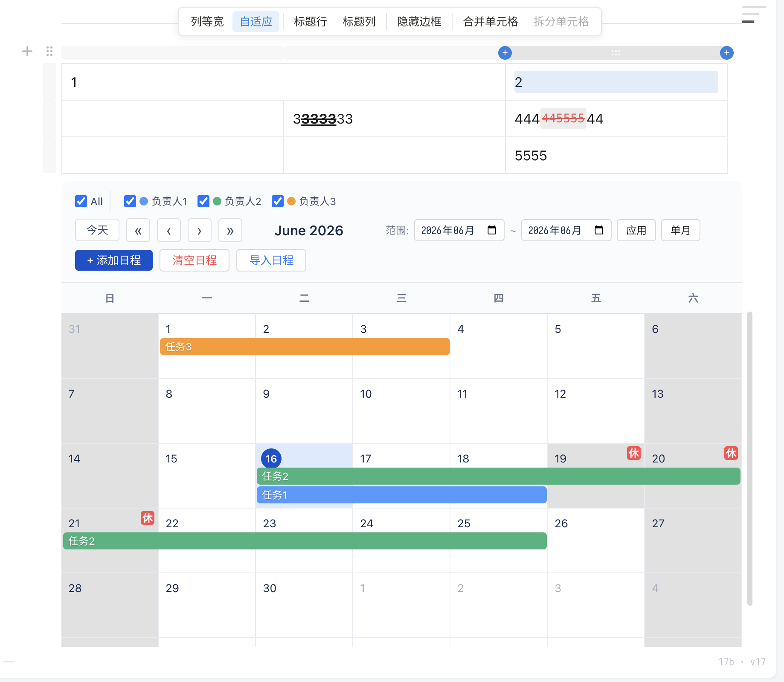Viewport: 784px width, 682px height.
Task: Click calendar day 26
Action: point(596,540)
